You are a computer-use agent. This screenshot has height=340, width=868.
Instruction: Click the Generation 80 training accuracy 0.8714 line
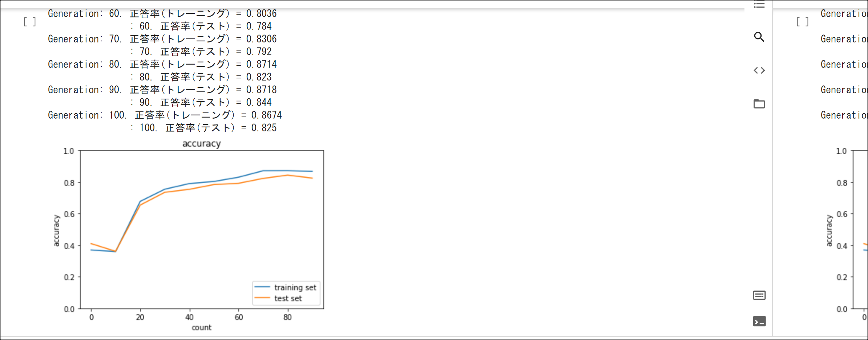coord(162,64)
